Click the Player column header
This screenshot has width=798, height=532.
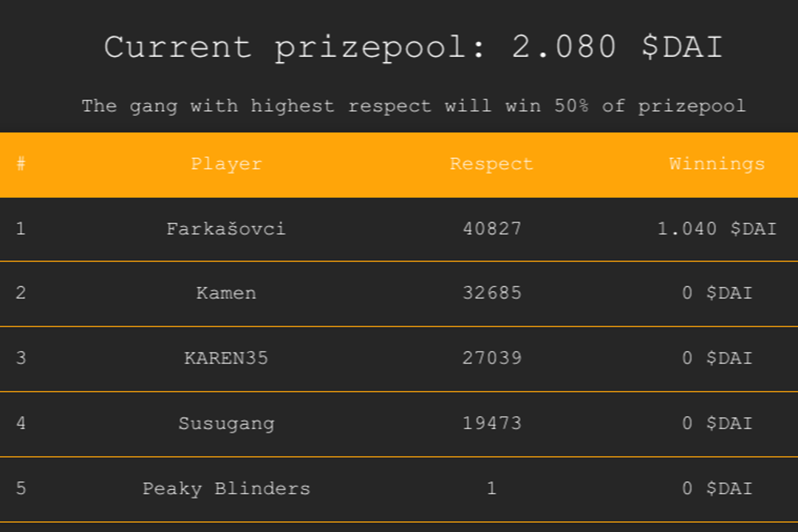[x=226, y=164]
